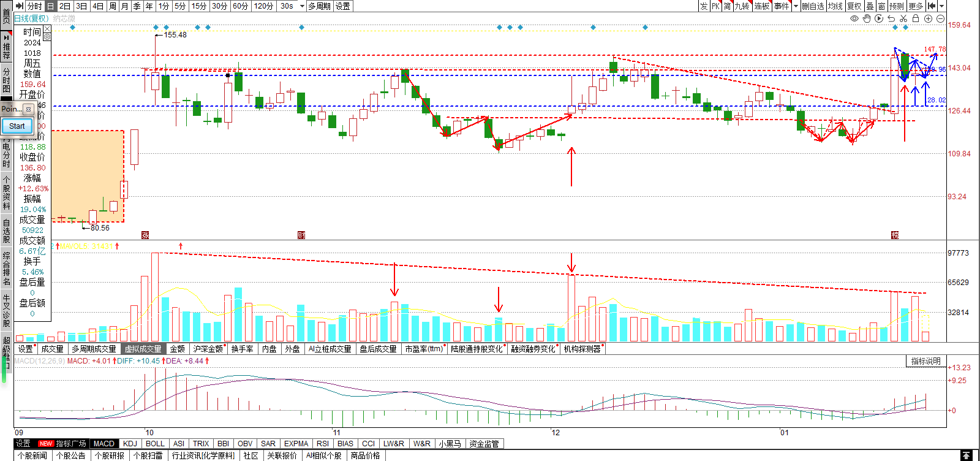The height and width of the screenshot is (461, 980).
Task: Switch to KDJ indicator
Action: tap(130, 443)
